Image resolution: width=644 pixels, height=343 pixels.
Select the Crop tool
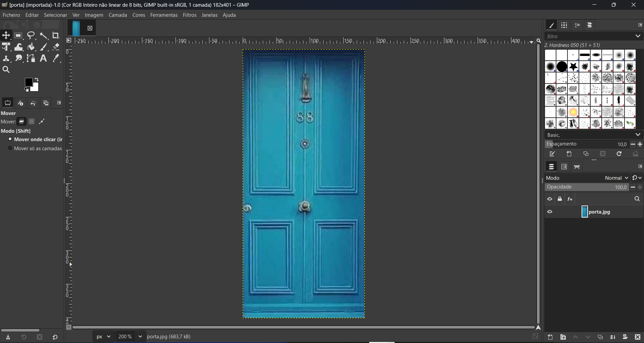[56, 36]
